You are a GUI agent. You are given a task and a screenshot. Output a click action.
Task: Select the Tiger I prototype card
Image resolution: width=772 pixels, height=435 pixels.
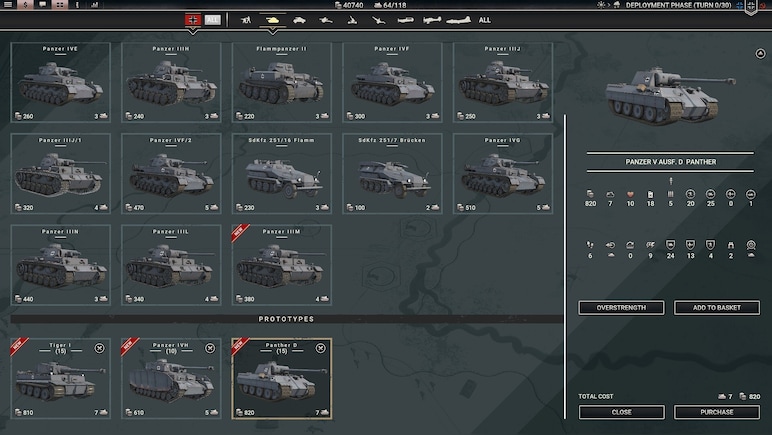61,378
